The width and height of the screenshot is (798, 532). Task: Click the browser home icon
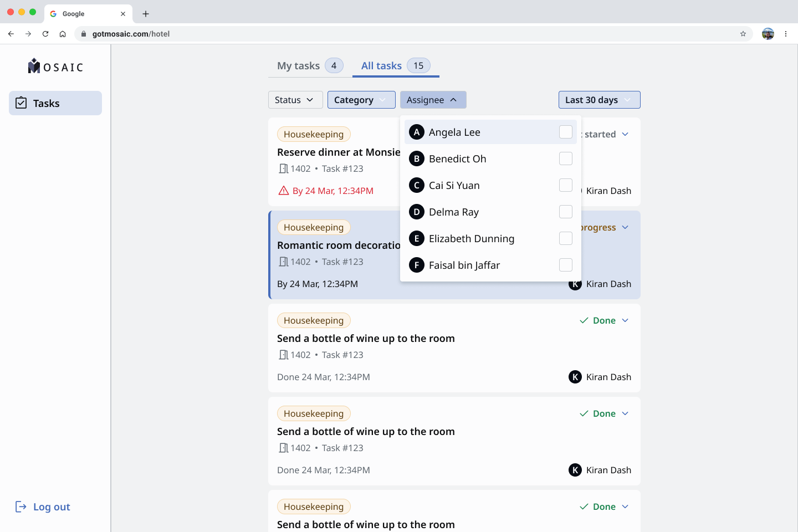[63, 34]
